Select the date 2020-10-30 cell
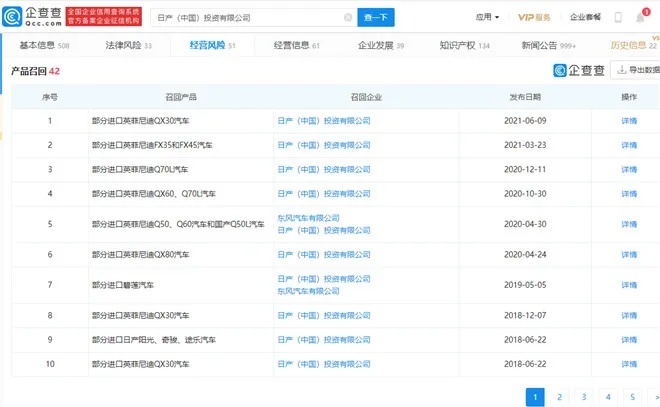Viewport: 660px width, 407px height. point(525,194)
